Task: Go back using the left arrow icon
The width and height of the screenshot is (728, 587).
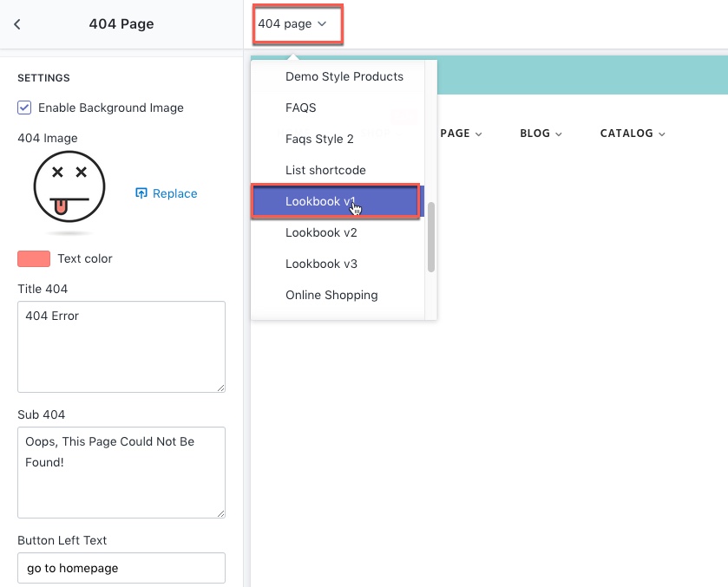Action: pos(17,24)
